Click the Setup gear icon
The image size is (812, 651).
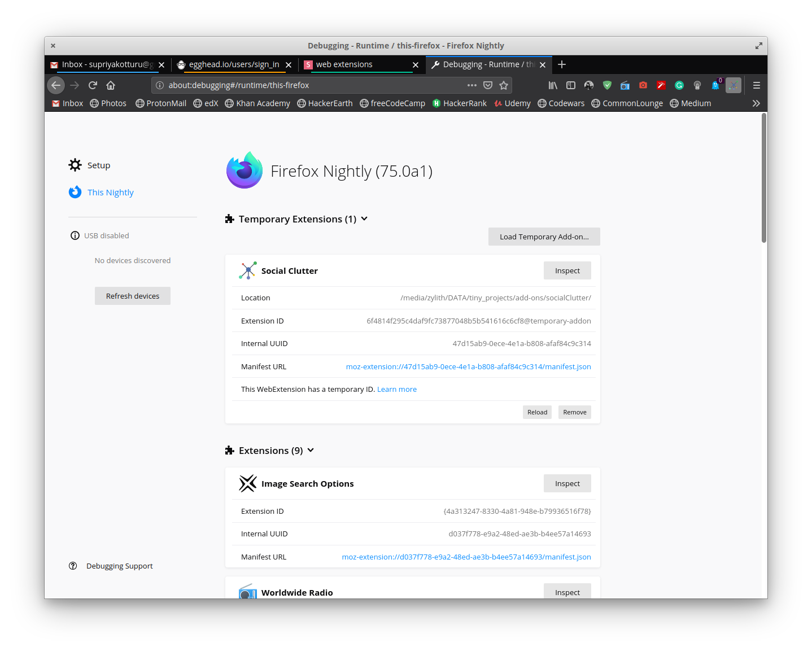75,165
